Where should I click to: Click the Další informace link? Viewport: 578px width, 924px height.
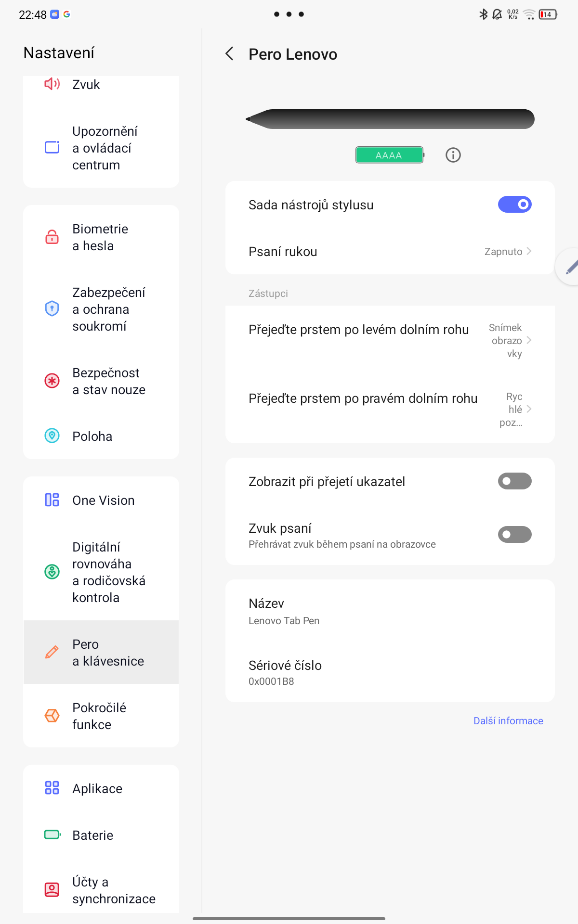[x=508, y=721]
